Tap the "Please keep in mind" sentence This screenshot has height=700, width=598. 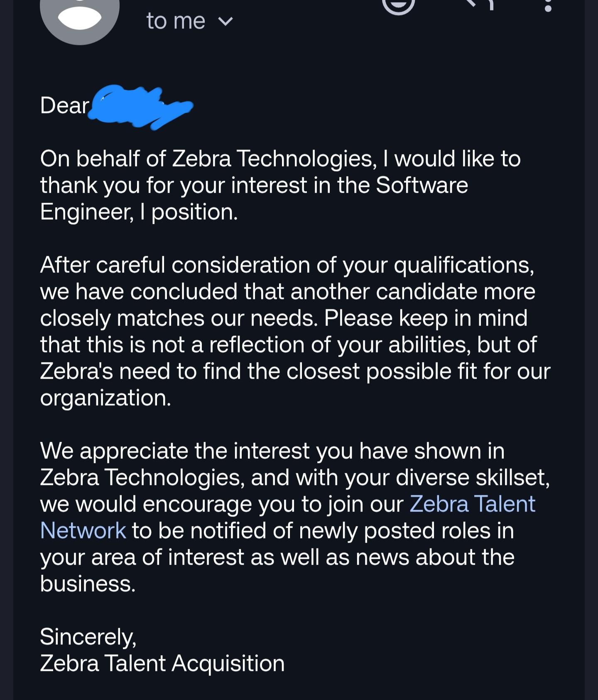click(426, 318)
